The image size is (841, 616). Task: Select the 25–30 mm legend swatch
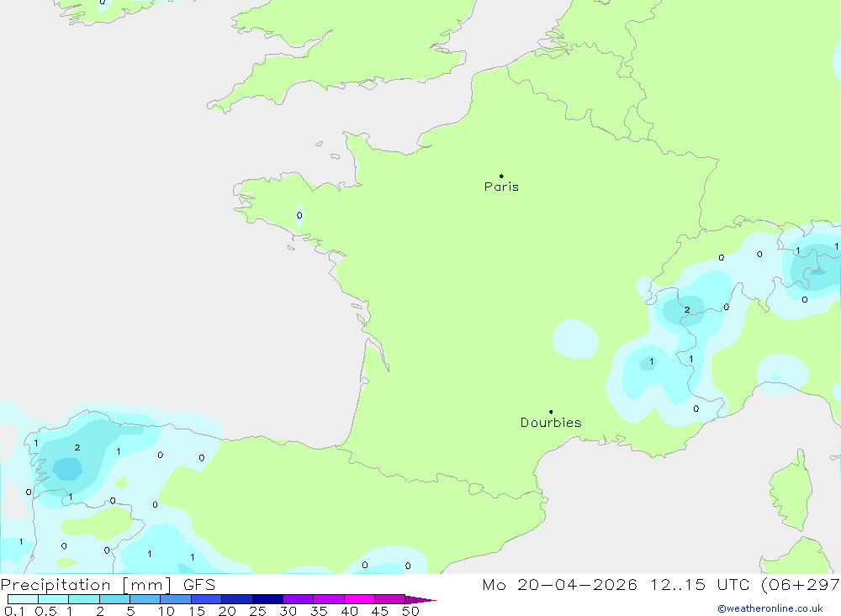[267, 599]
